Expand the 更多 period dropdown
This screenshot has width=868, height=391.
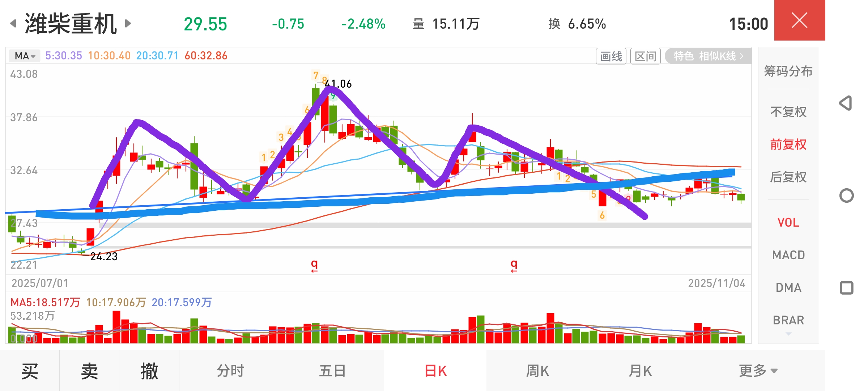pyautogui.click(x=758, y=371)
